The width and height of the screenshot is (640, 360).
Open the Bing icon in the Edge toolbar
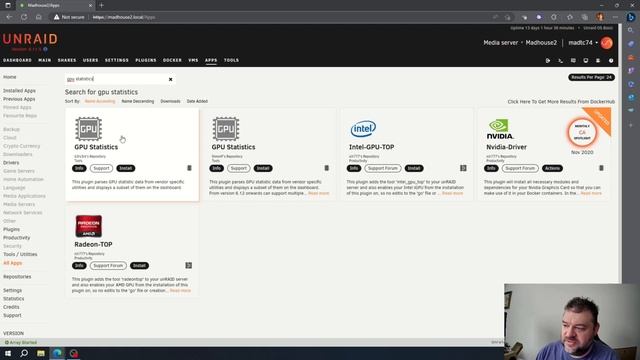(631, 17)
